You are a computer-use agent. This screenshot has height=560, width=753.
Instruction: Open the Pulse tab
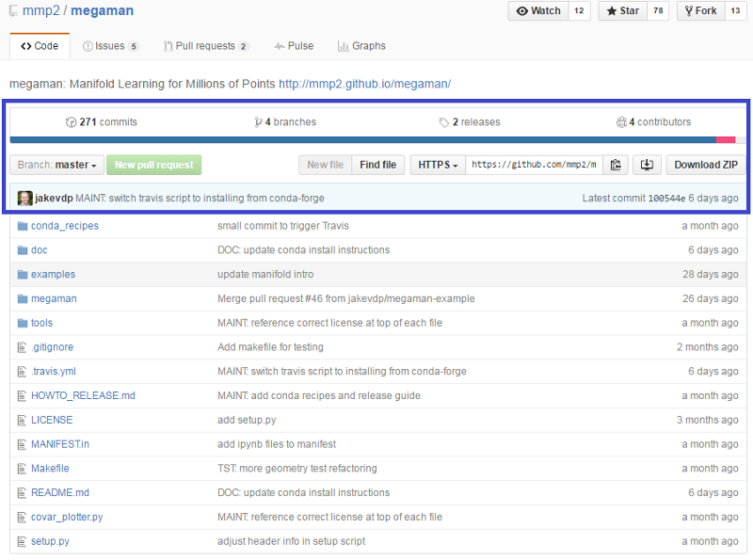[294, 46]
